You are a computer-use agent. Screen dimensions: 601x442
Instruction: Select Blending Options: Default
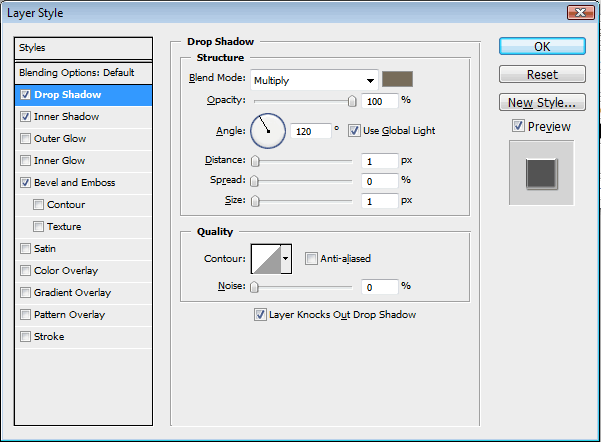tap(83, 72)
